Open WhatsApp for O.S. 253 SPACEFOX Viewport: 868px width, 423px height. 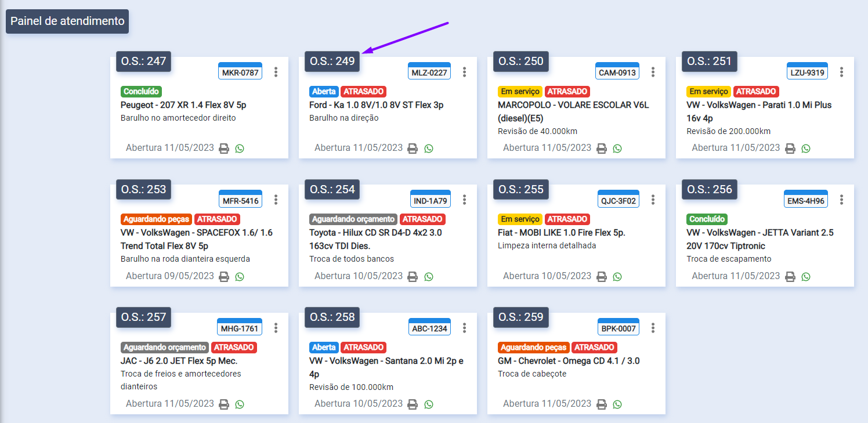tap(240, 277)
